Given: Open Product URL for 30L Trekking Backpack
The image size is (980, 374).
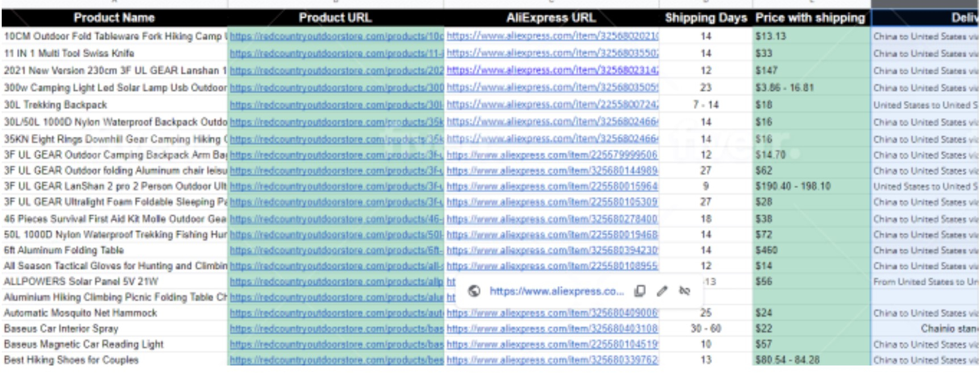Looking at the screenshot, I should tap(336, 105).
